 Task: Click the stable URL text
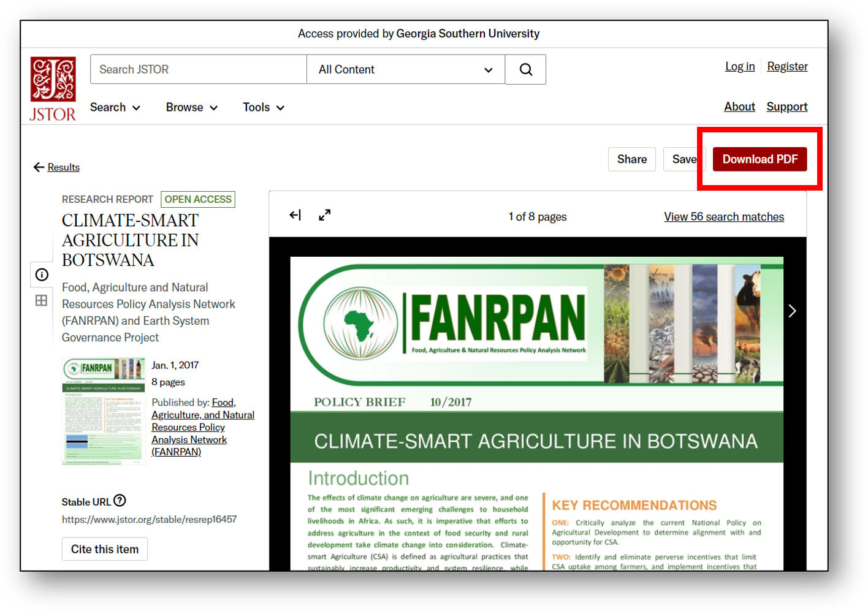[149, 519]
